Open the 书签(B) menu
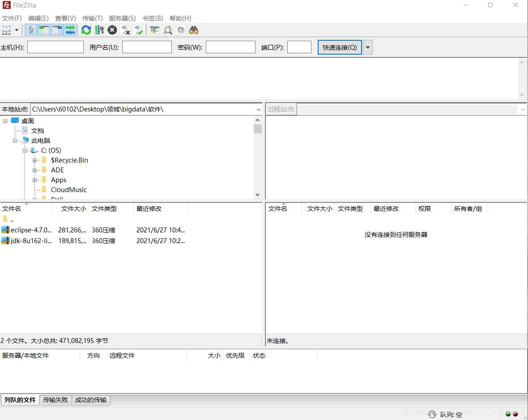The height and width of the screenshot is (420, 528). pos(153,18)
